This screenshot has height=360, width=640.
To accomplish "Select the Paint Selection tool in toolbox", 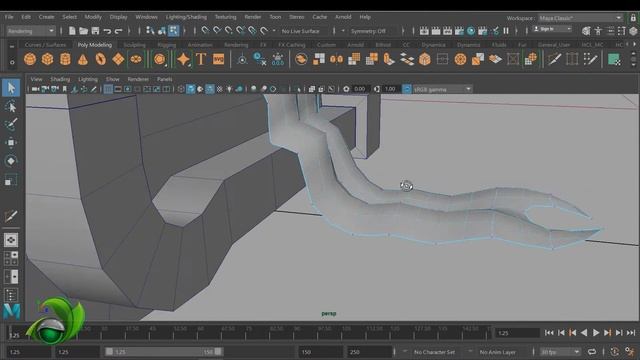I will (11, 123).
